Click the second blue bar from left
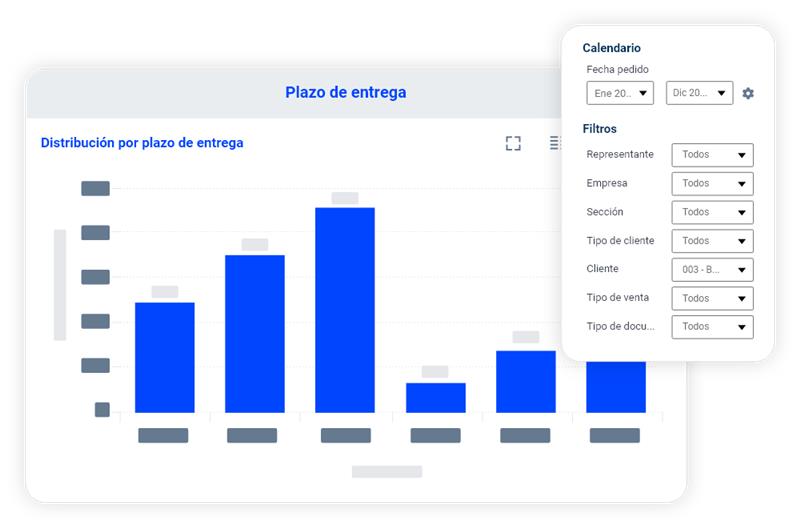 coord(255,333)
